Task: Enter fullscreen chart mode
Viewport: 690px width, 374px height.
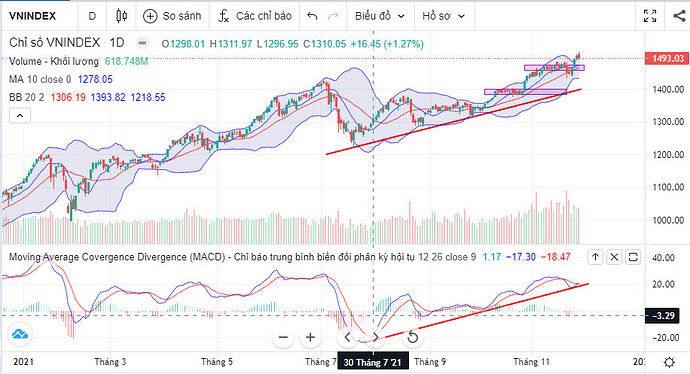Action: [650, 16]
